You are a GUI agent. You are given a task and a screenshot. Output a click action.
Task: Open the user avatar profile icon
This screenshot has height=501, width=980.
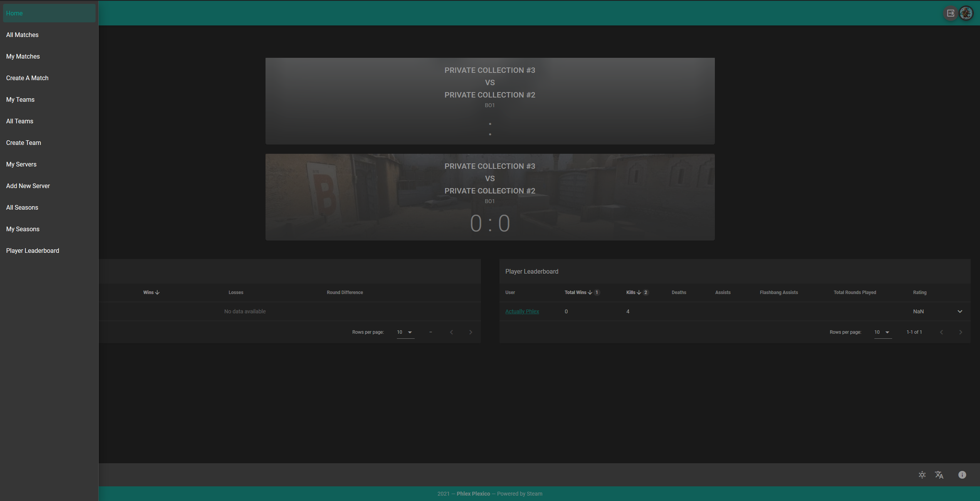pyautogui.click(x=966, y=13)
